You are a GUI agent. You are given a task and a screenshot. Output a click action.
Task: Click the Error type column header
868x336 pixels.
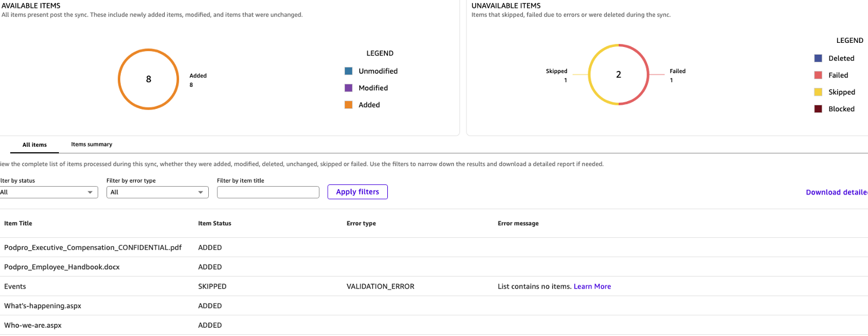click(x=361, y=224)
